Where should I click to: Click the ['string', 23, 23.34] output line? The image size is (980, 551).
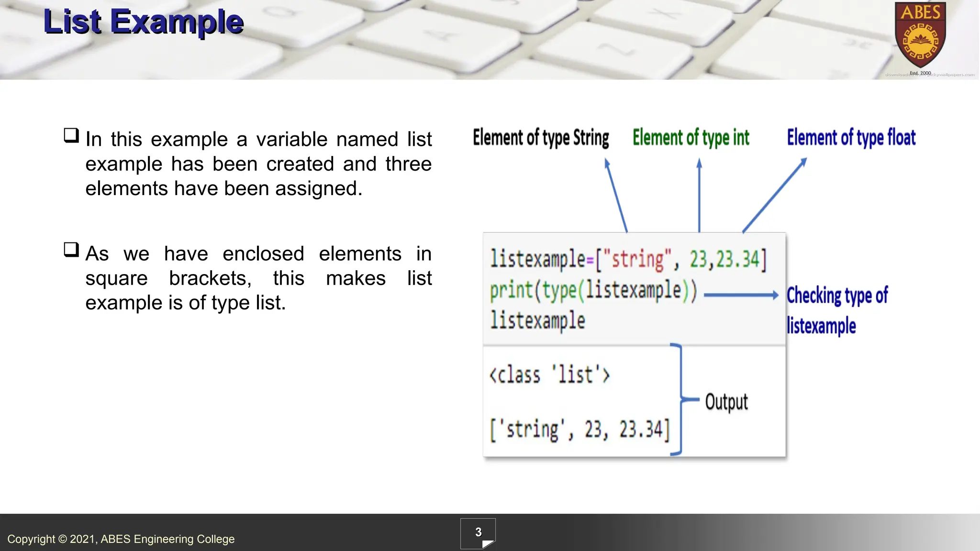click(x=579, y=430)
